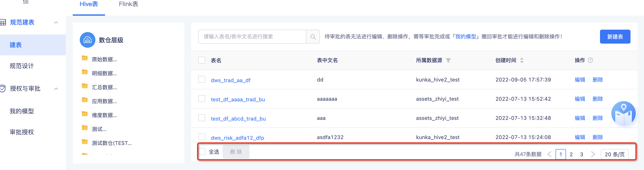Viewport: 644px width, 170px height.
Task: Select 建表 in the sidebar menu
Action: click(33, 45)
